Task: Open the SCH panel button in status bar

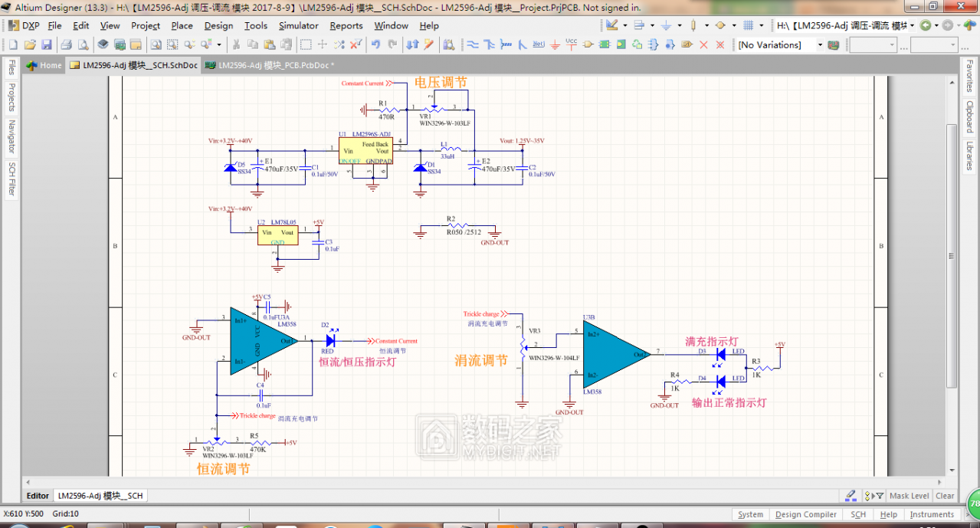Action: (858, 514)
